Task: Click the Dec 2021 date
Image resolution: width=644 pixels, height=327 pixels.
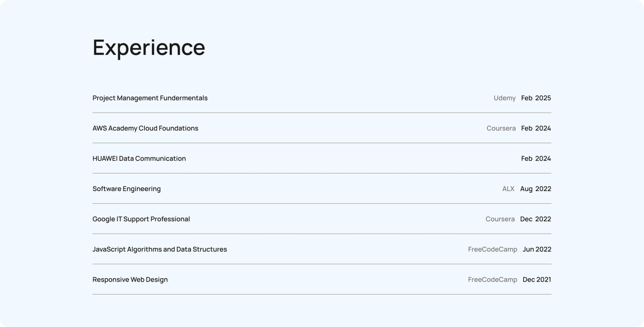Action: [537, 279]
